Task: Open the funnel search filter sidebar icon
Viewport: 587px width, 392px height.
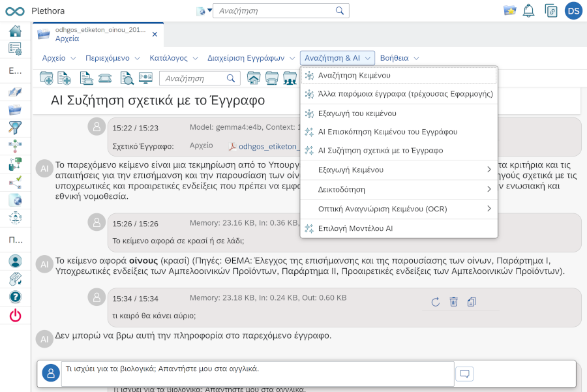Action: click(15, 128)
